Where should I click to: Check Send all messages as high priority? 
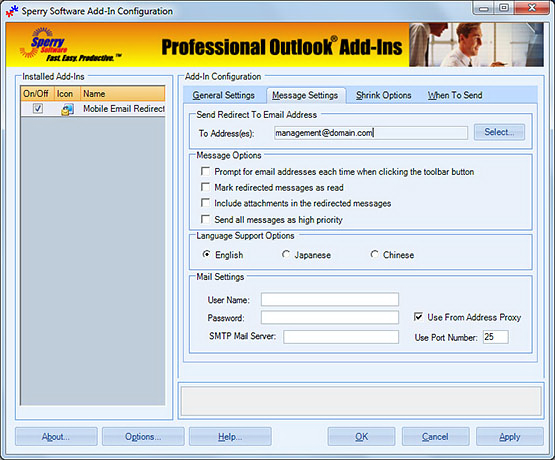[x=205, y=219]
